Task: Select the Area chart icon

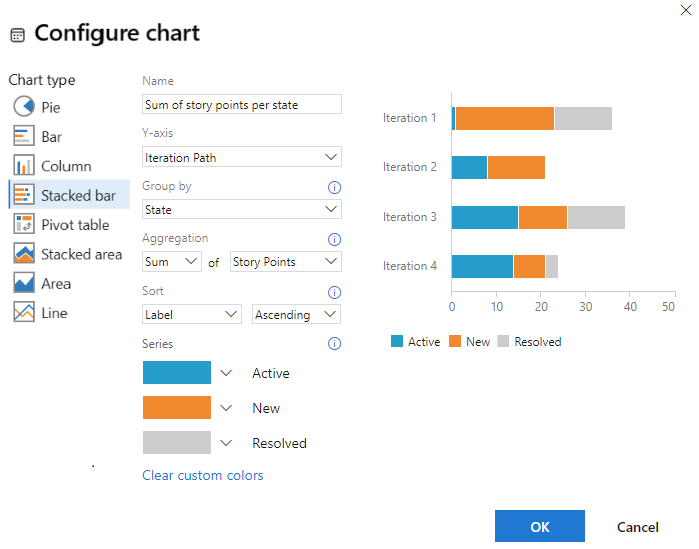Action: pyautogui.click(x=24, y=283)
